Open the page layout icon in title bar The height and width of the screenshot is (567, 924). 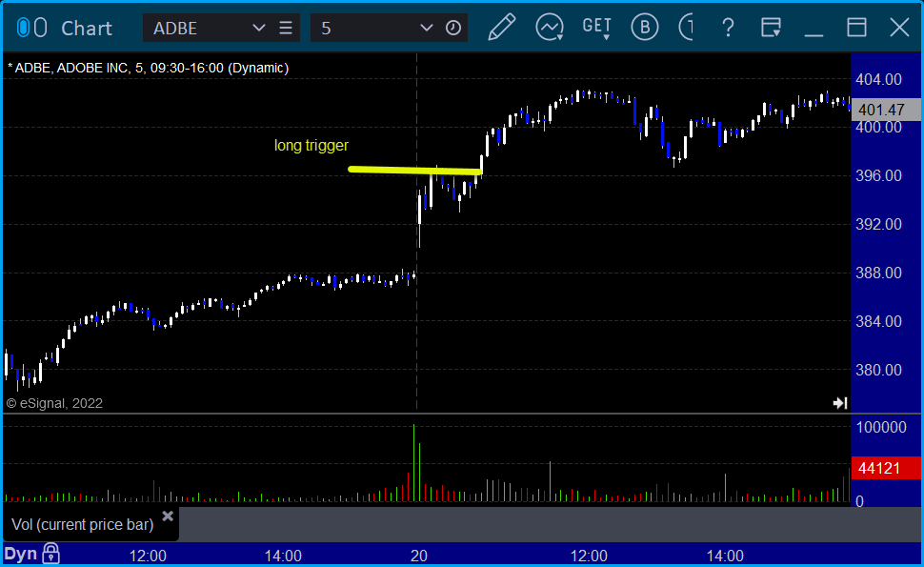[771, 28]
